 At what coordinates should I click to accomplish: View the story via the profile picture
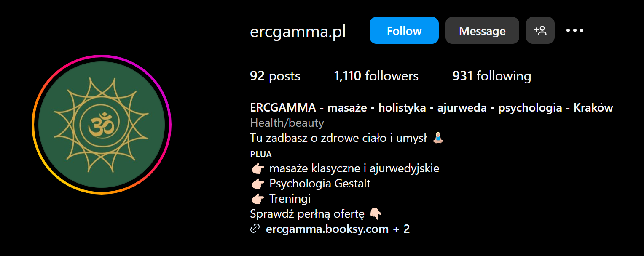pos(102,124)
